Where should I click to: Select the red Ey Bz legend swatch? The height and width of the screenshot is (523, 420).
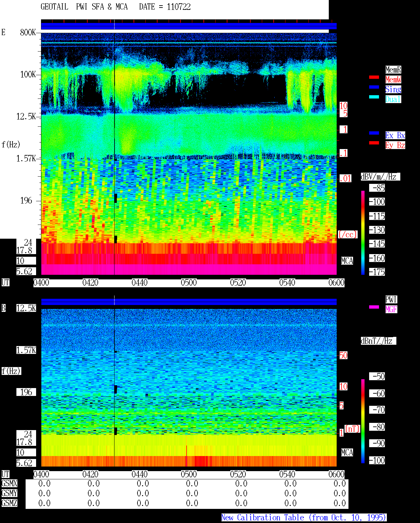coord(374,143)
